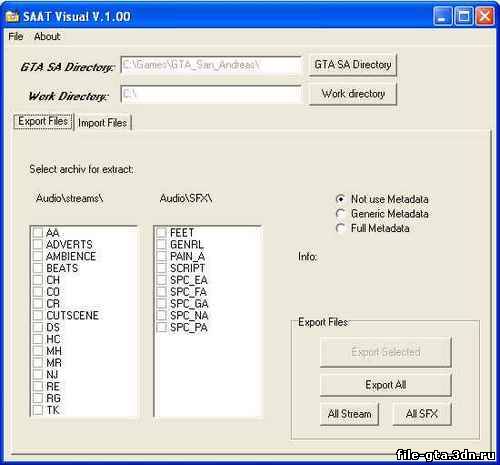Image resolution: width=500 pixels, height=465 pixels.
Task: Check the CH stream archive
Action: 38,280
